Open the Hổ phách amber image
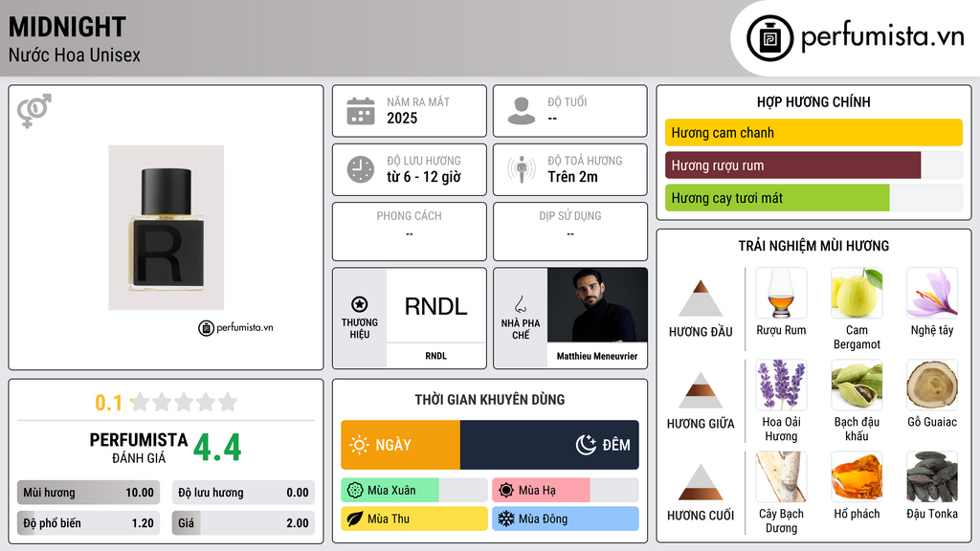The height and width of the screenshot is (551, 980). (x=857, y=476)
